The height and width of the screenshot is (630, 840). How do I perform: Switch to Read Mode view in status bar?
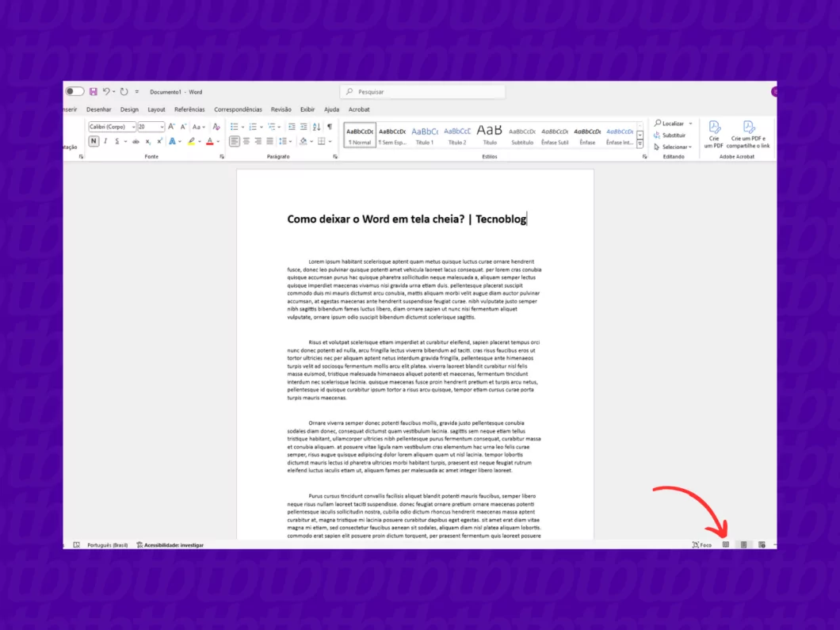point(726,545)
